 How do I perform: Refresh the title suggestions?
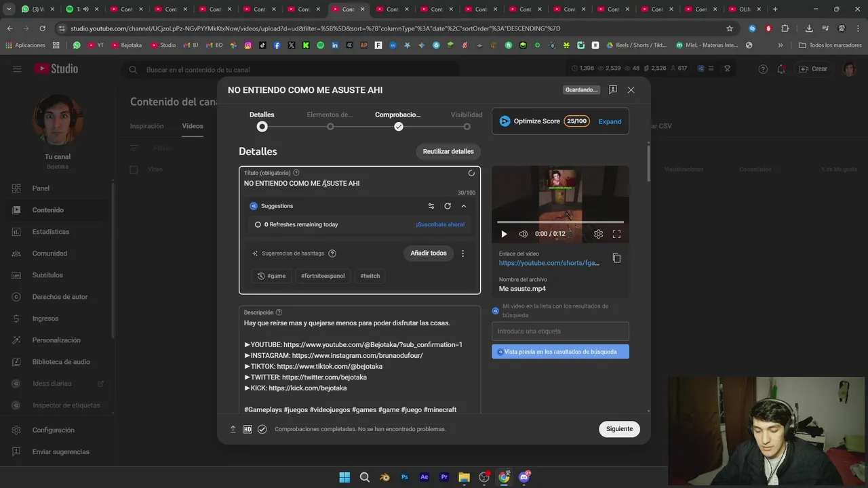pos(448,206)
